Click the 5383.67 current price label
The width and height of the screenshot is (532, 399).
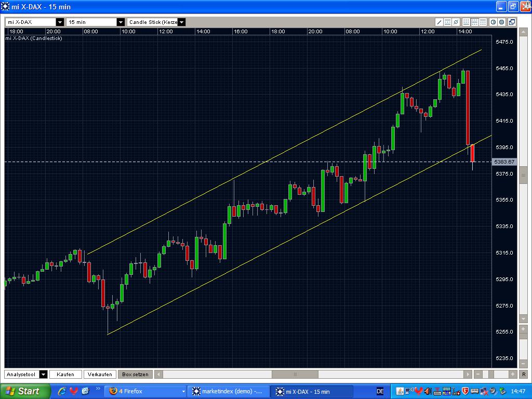[504, 162]
